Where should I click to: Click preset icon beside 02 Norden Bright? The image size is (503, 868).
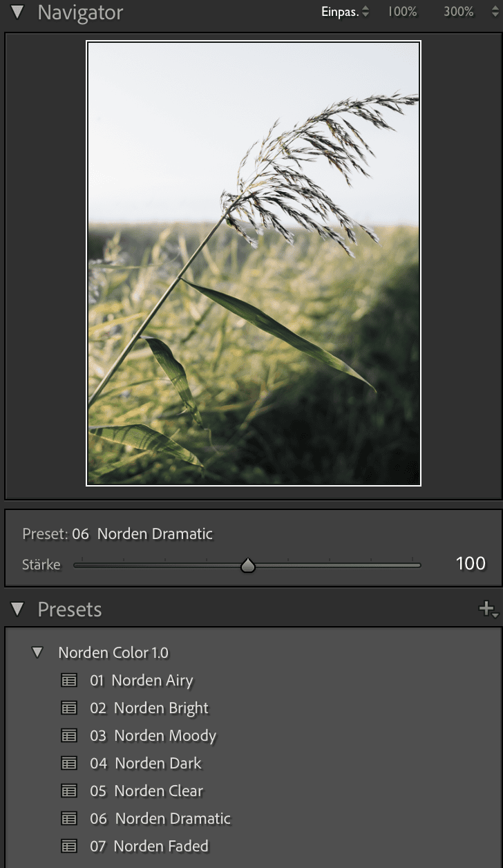pos(69,708)
